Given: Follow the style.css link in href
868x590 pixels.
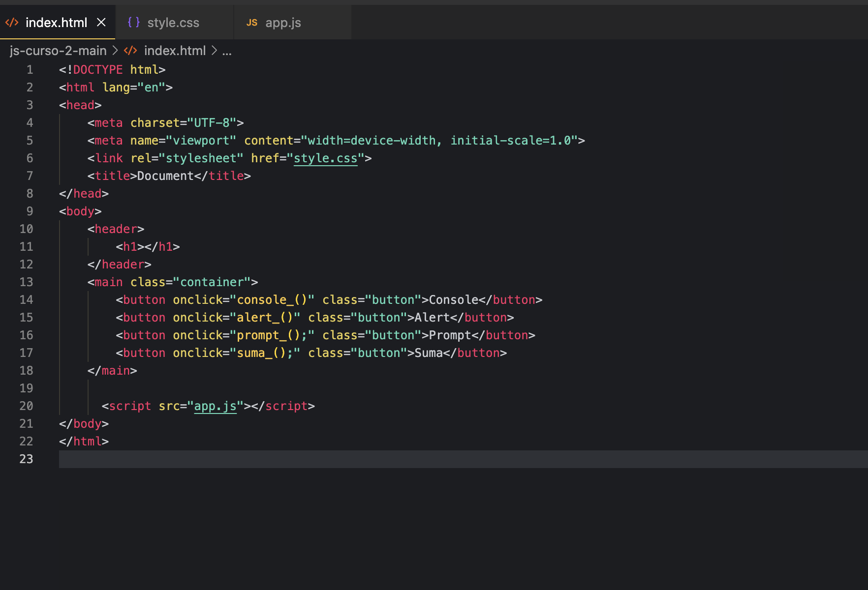Looking at the screenshot, I should [x=326, y=158].
